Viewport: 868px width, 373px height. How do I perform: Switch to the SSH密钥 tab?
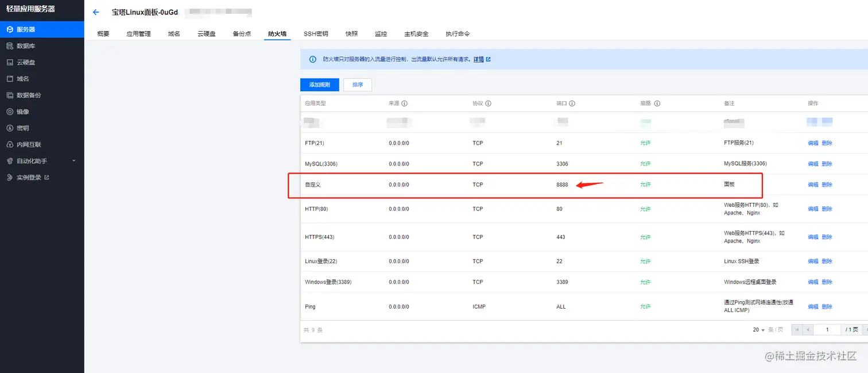point(316,34)
